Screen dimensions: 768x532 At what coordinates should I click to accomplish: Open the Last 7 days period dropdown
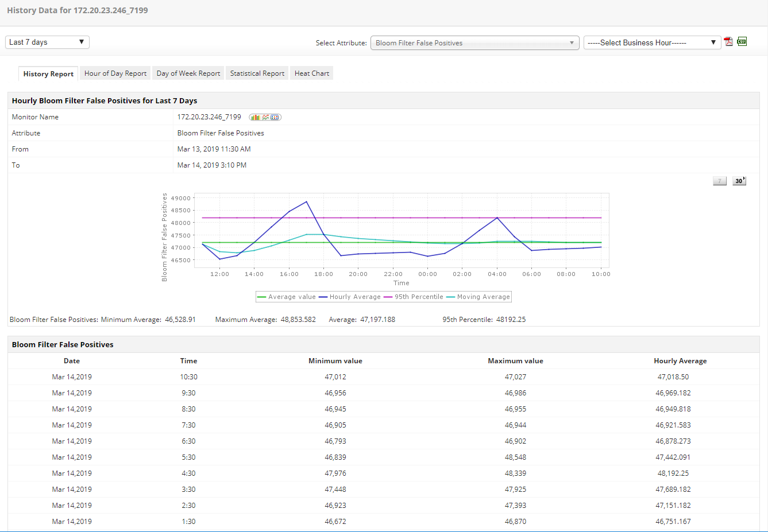[x=47, y=42]
